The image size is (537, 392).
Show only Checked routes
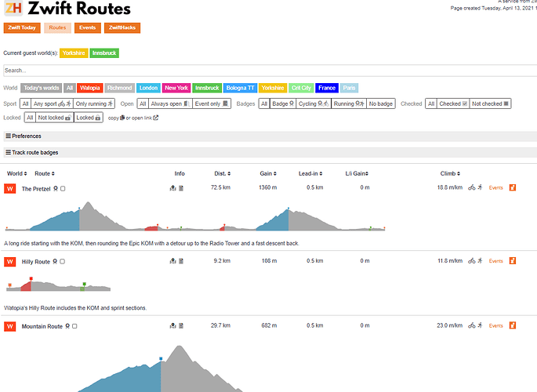pos(453,103)
